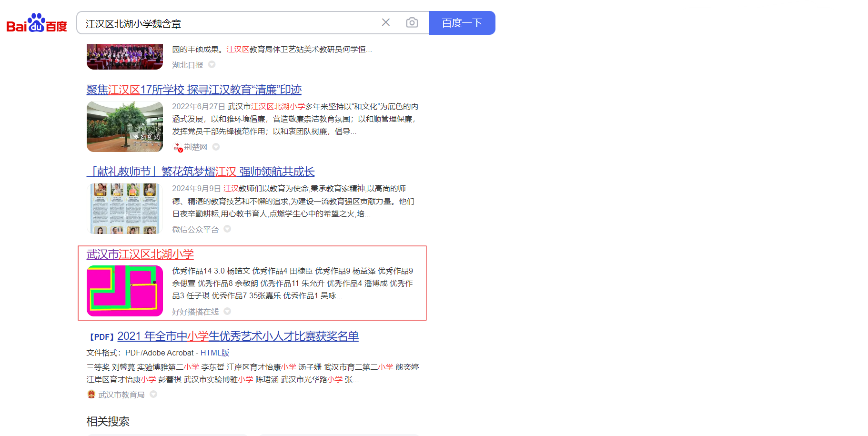Open the tree courtyard thumbnail image
868x436 pixels.
[125, 126]
